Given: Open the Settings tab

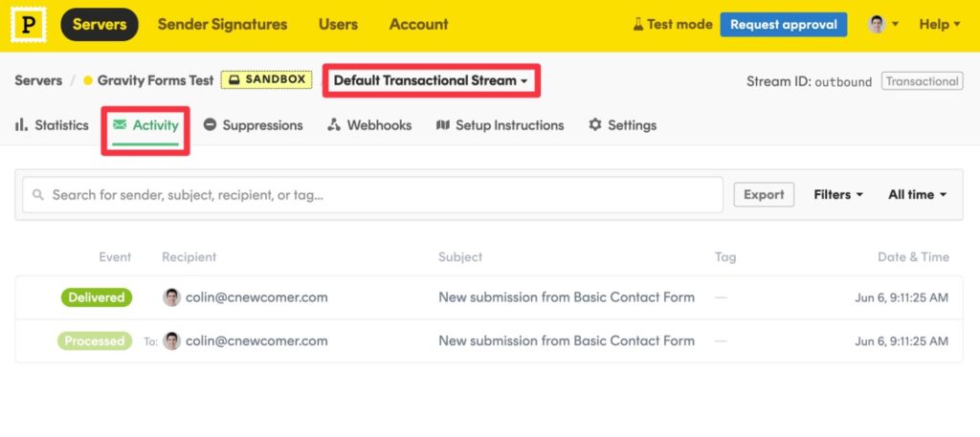Looking at the screenshot, I should point(622,125).
